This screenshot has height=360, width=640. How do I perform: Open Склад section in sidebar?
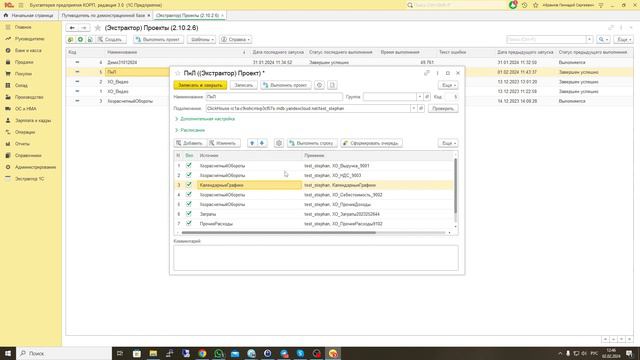(21, 85)
